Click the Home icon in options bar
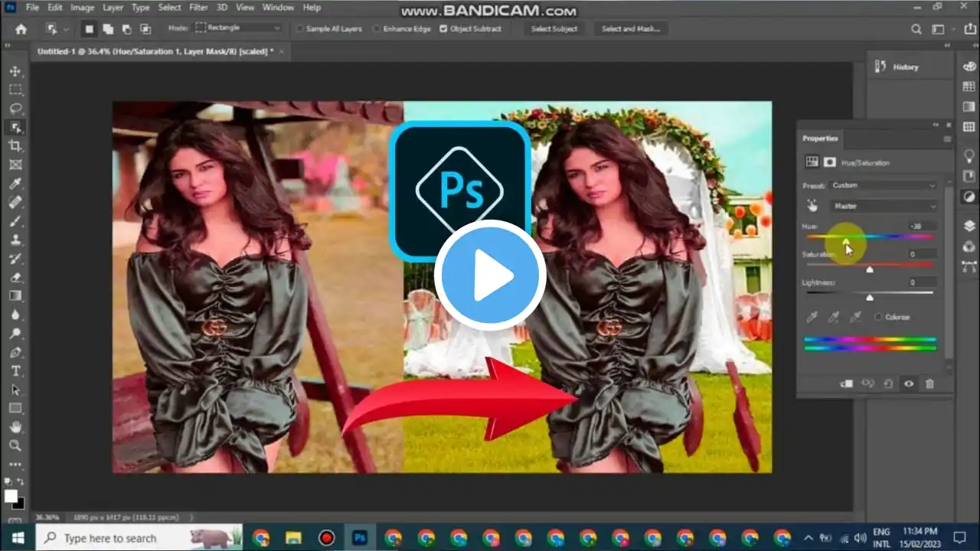The width and height of the screenshot is (980, 551). pos(21,29)
